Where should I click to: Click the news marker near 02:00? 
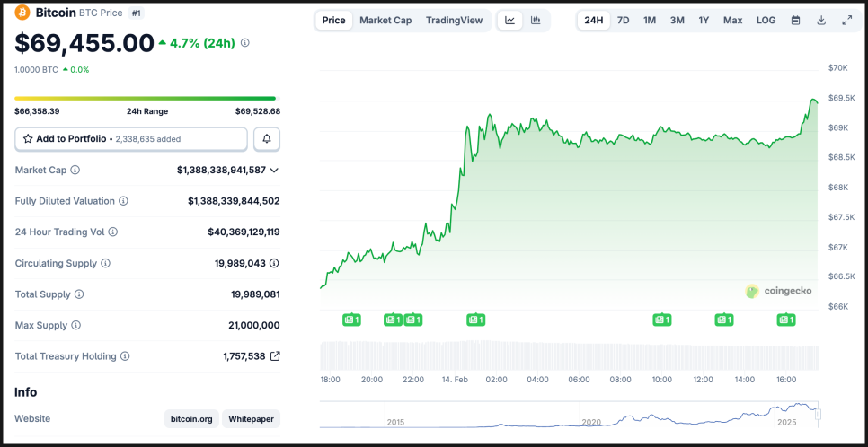[x=475, y=320]
